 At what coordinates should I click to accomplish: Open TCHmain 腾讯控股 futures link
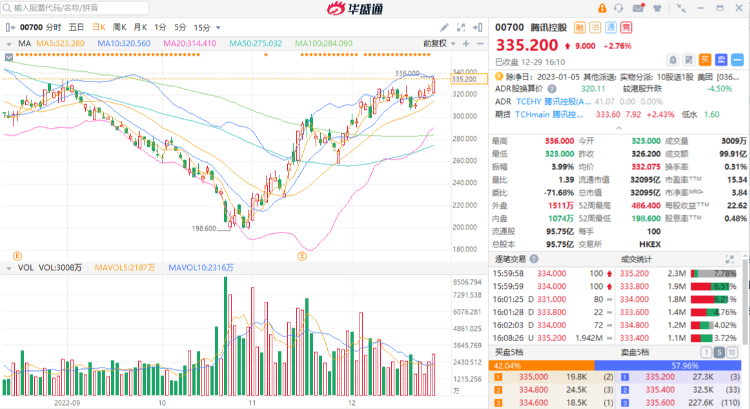point(549,114)
